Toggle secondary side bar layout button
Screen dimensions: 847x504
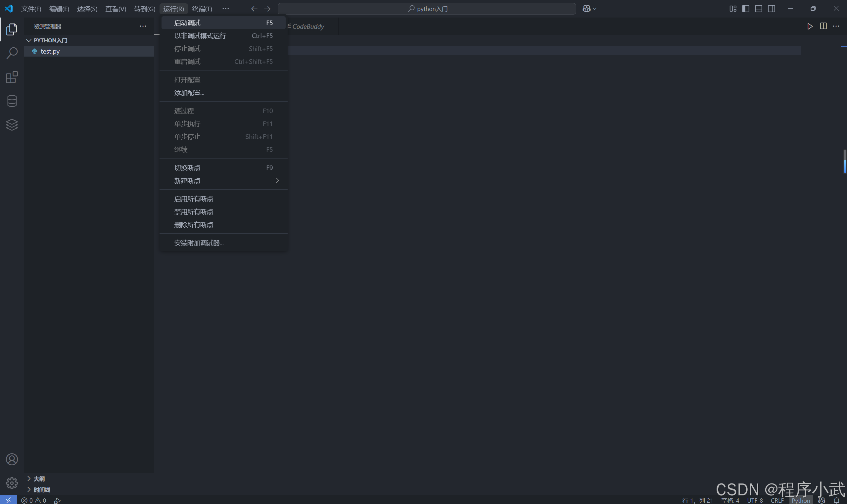[771, 9]
